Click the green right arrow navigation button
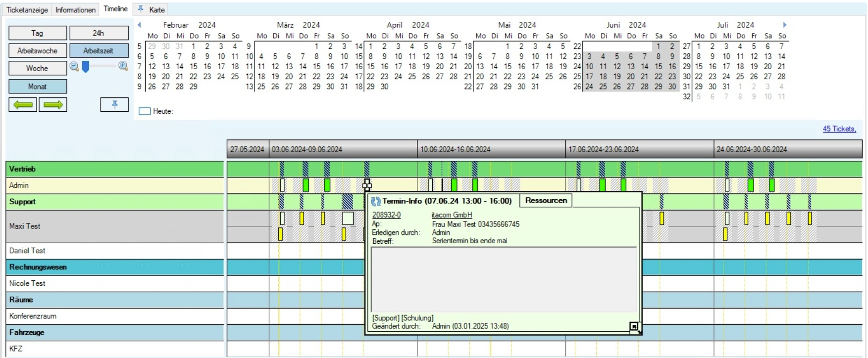This screenshot has width=868, height=358. (53, 105)
